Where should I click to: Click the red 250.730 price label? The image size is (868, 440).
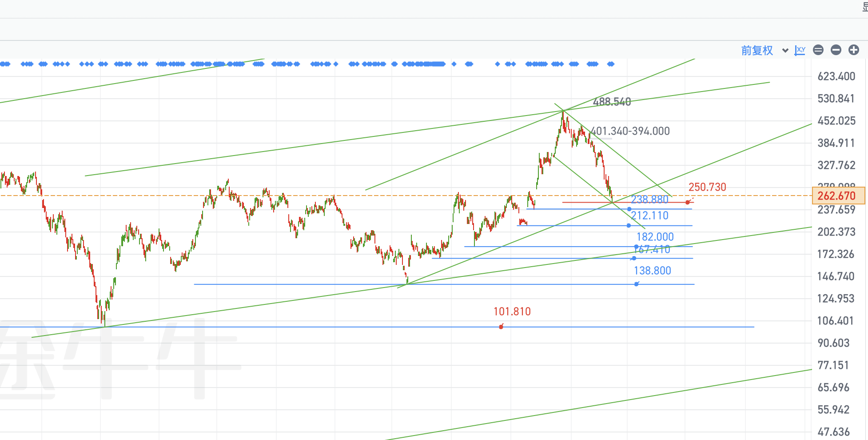[707, 187]
